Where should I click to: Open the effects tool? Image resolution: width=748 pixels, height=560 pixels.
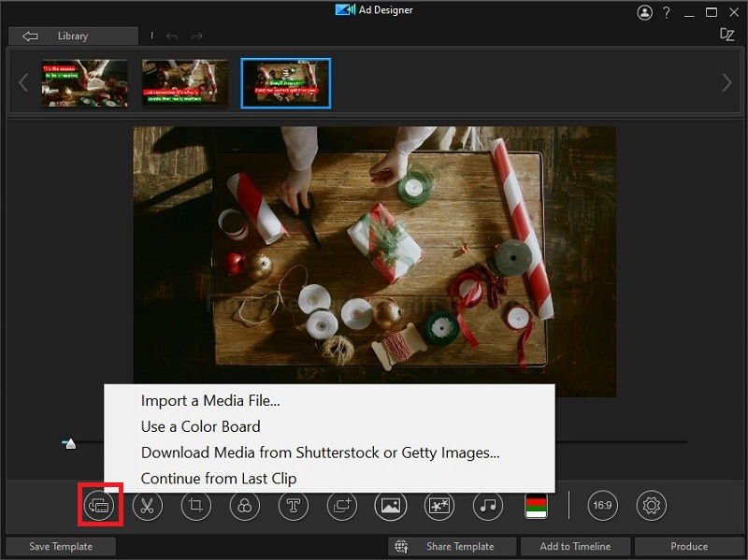[439, 506]
